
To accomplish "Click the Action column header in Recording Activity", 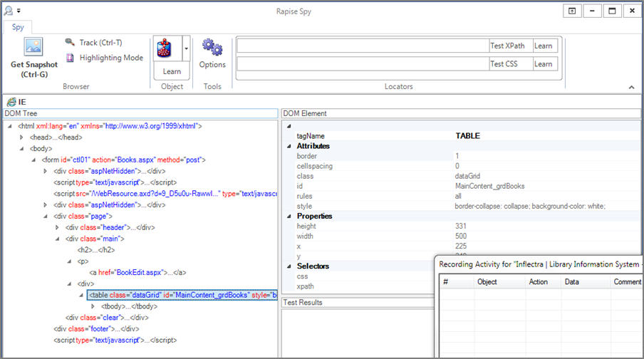I will (539, 282).
